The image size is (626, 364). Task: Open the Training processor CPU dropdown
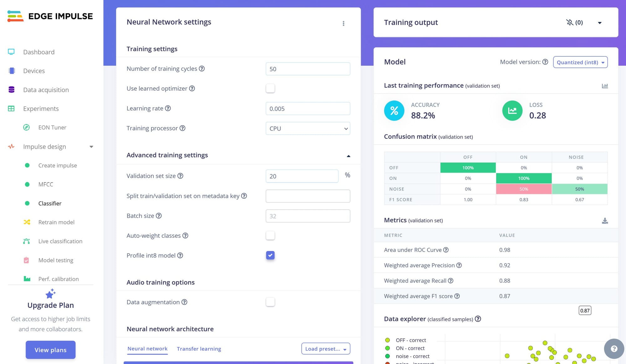pyautogui.click(x=308, y=128)
